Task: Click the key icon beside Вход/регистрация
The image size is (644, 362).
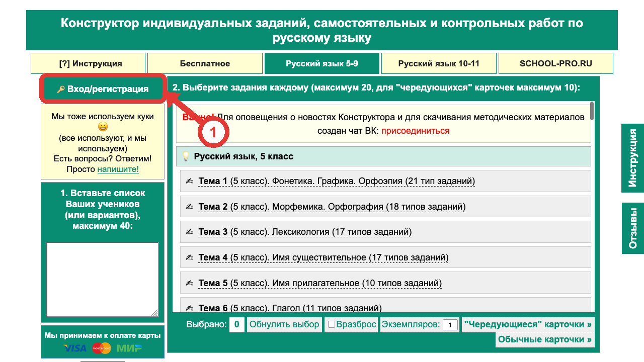Action: pos(61,89)
